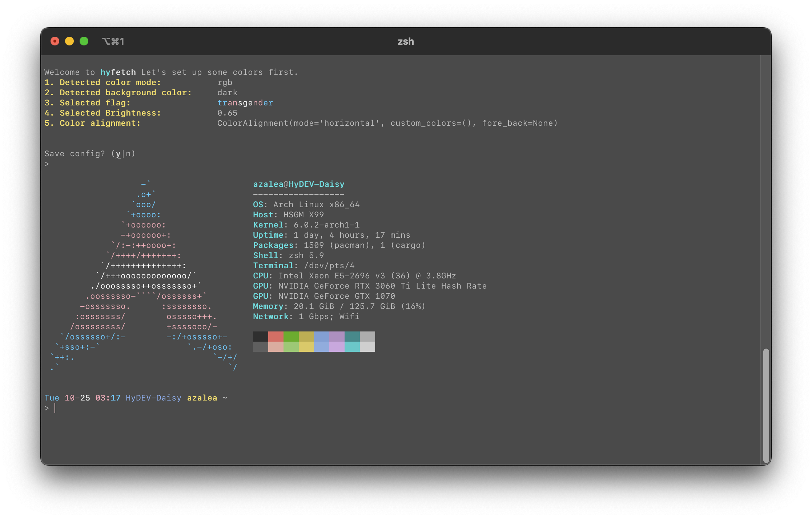
Task: Click the purple color block in palette
Action: tap(337, 337)
